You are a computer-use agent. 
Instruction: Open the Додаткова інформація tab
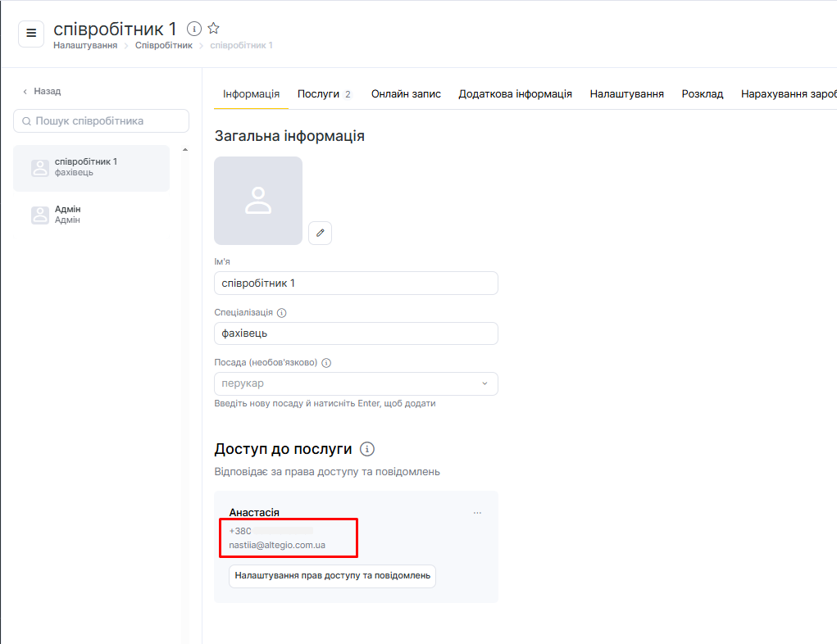tap(515, 94)
